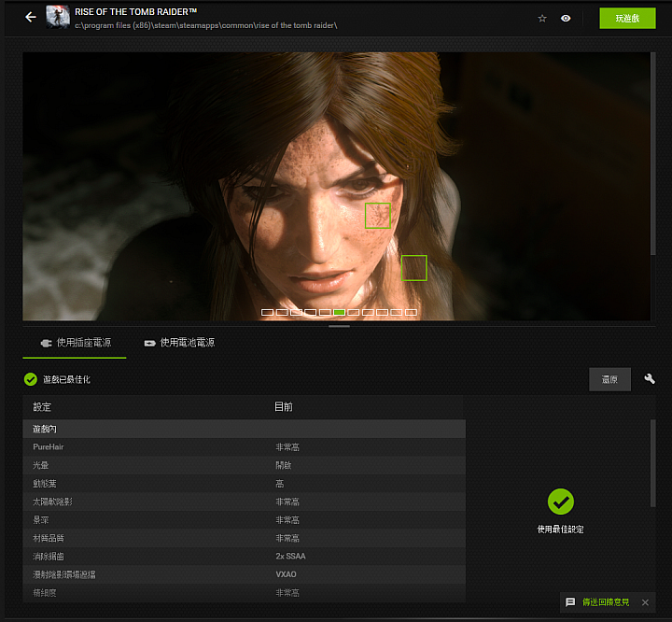Click the green 玩遊戲 play button
This screenshot has width=672, height=622.
click(x=627, y=18)
